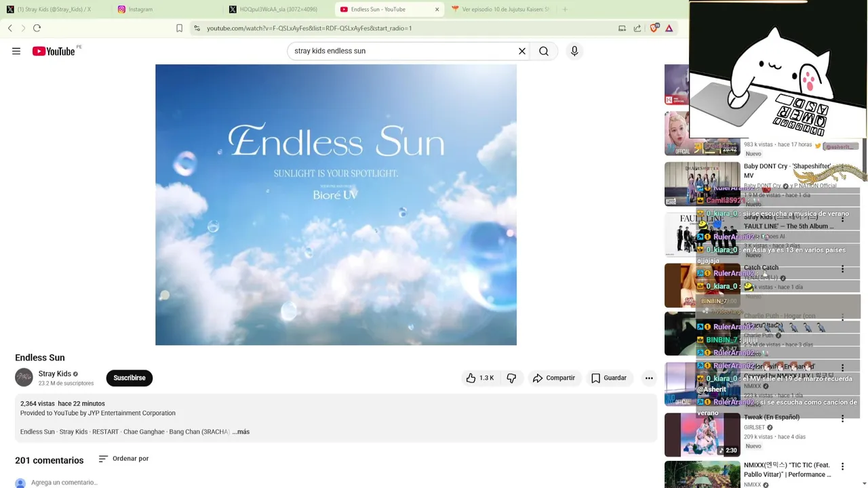
Task: Open options for Catch Catch video
Action: [843, 269]
